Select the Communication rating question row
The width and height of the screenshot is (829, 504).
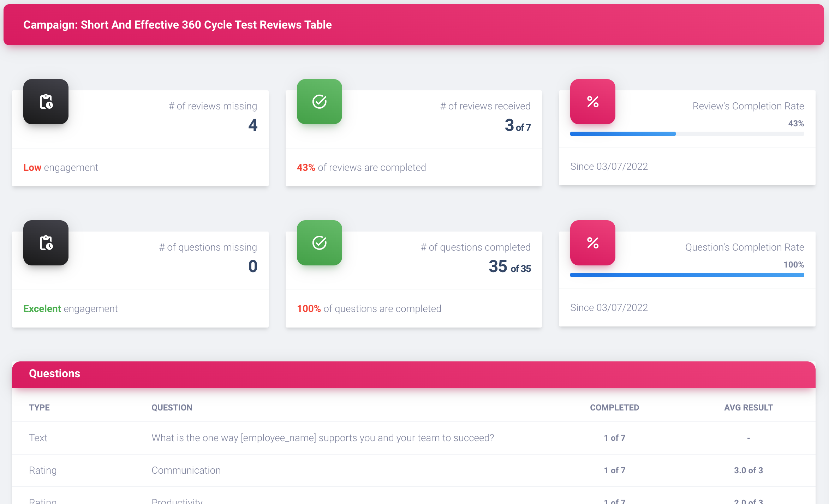(186, 470)
